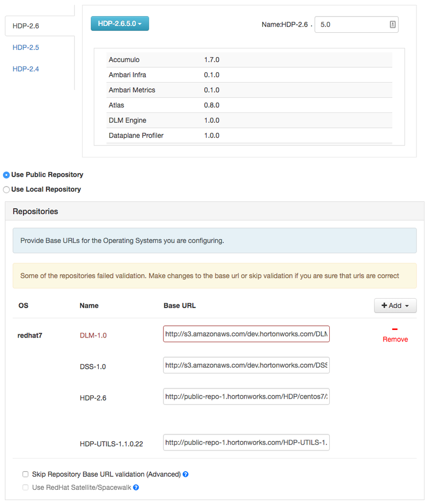Viewport: 426px width, 504px height.
Task: Expand the Add OS dropdown
Action: click(395, 305)
